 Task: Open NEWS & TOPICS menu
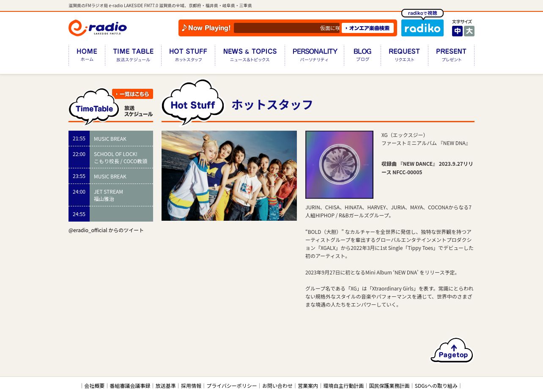click(x=250, y=55)
